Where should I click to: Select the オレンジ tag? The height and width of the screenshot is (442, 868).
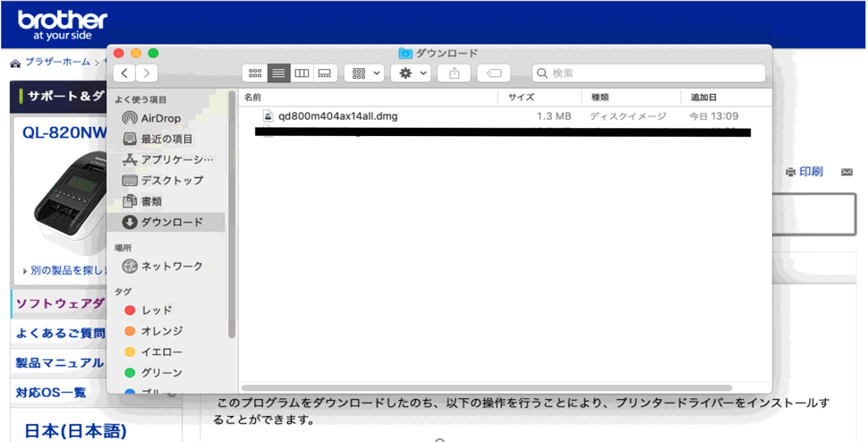tap(166, 331)
